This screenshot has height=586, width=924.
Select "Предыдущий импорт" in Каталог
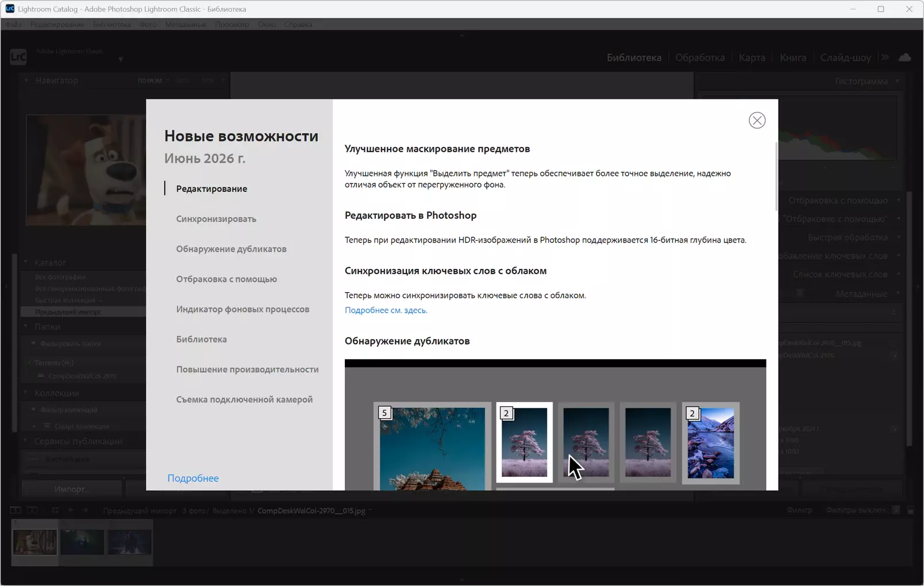pyautogui.click(x=68, y=312)
